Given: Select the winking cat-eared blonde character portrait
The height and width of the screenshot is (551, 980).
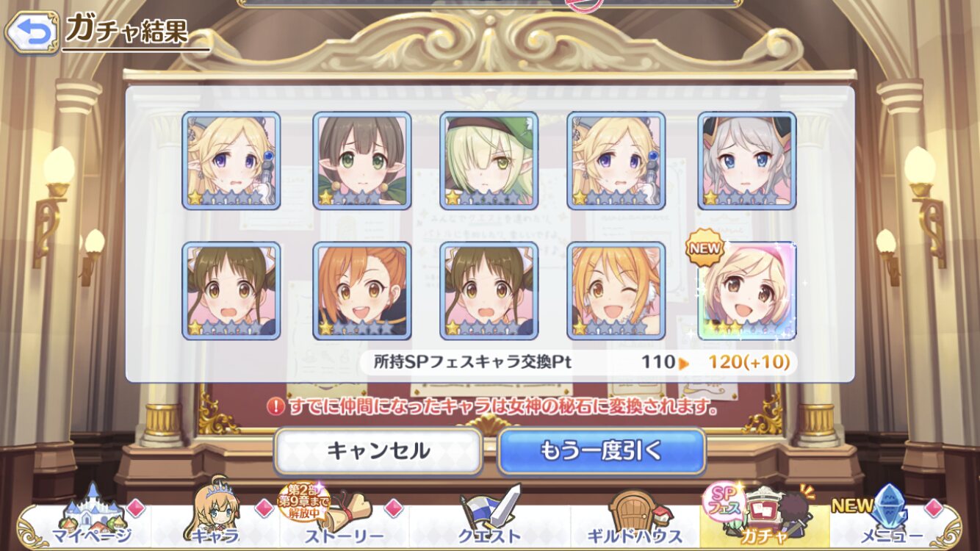Looking at the screenshot, I should [616, 290].
